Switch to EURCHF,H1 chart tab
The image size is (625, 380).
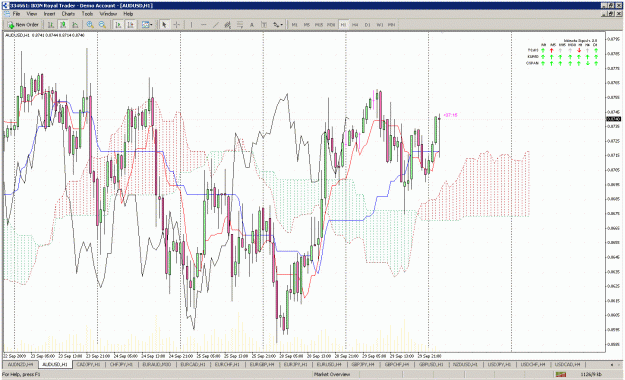227,364
